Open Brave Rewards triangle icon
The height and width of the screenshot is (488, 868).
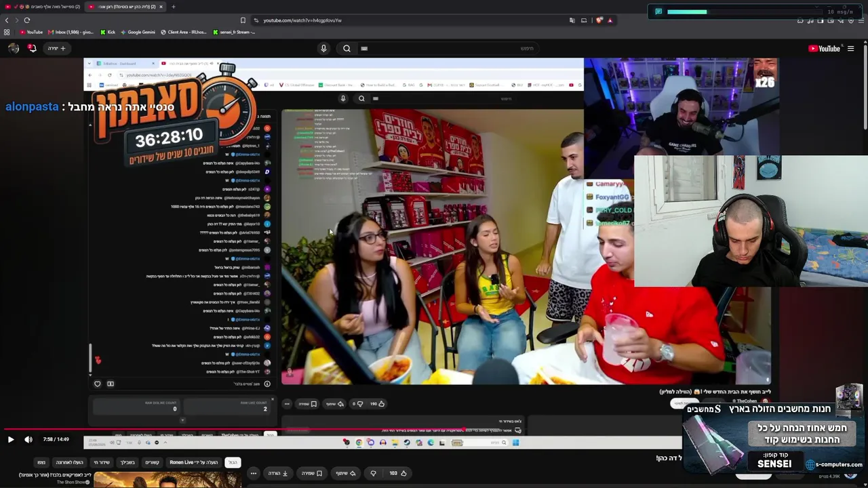610,20
